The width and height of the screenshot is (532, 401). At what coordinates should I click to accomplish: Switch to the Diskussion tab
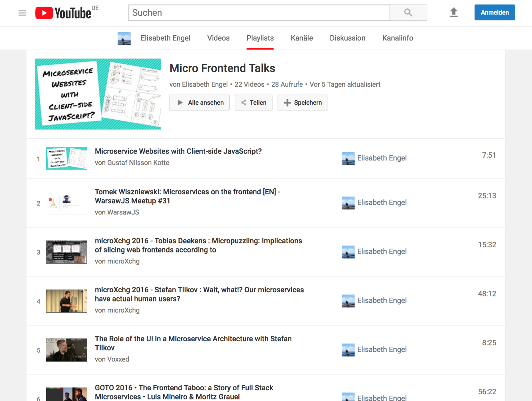click(347, 38)
